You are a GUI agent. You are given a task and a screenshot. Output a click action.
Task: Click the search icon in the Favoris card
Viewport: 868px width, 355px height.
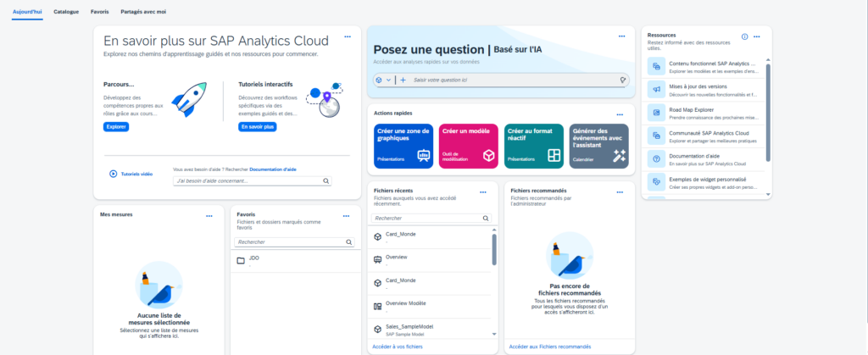[x=348, y=242]
